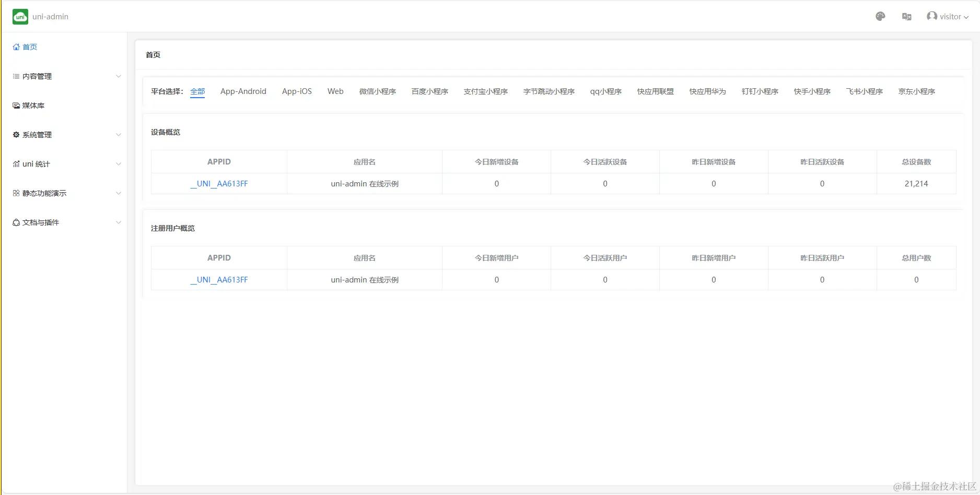Click uni-admin title text in header
This screenshot has height=495, width=980.
point(50,17)
